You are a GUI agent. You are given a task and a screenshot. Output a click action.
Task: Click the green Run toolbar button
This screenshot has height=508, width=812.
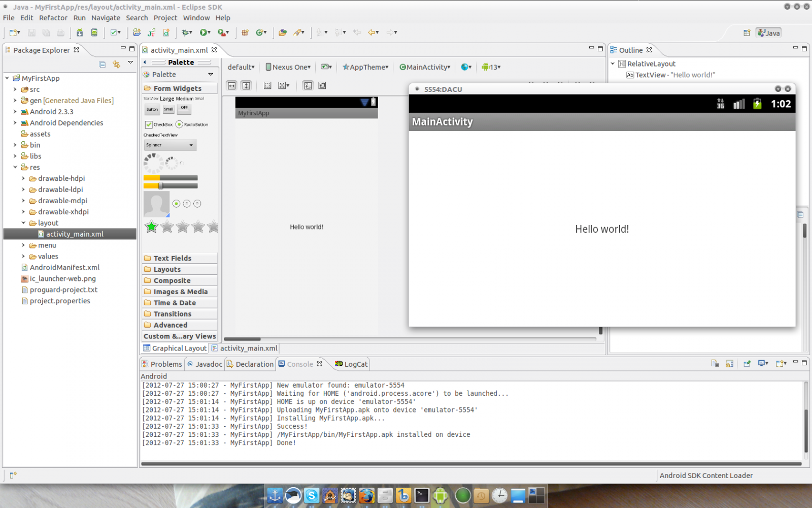pyautogui.click(x=204, y=33)
